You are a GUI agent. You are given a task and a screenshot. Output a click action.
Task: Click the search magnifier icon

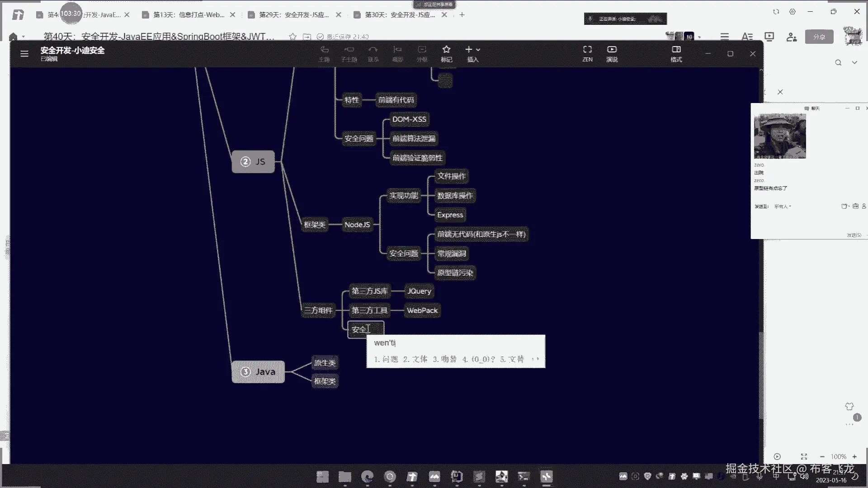point(838,63)
